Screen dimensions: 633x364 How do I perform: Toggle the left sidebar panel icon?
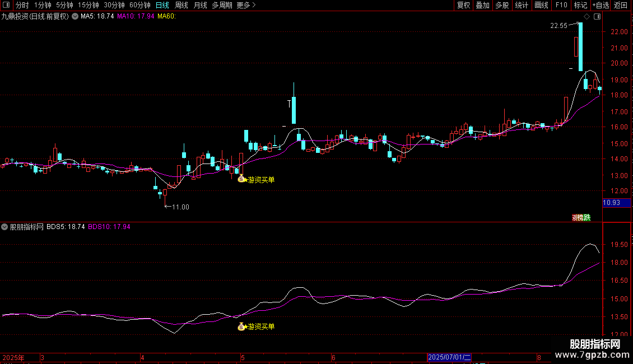pyautogui.click(x=6, y=5)
